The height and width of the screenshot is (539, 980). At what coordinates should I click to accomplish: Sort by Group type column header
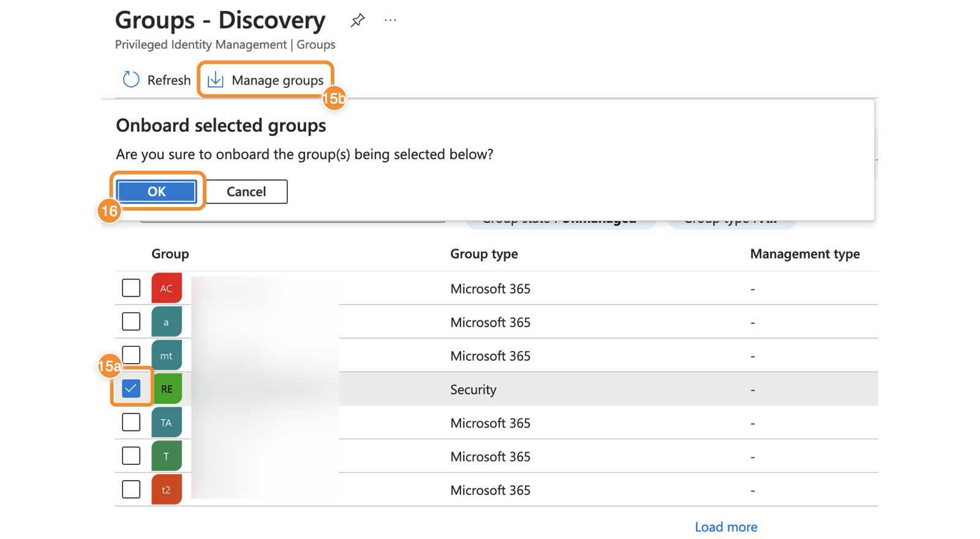point(484,254)
